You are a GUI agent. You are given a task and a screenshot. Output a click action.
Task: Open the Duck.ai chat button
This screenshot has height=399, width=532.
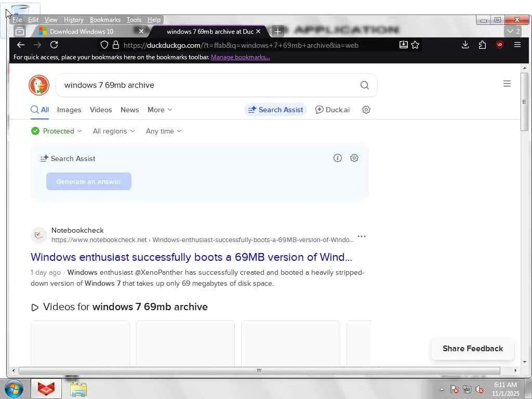pos(332,110)
